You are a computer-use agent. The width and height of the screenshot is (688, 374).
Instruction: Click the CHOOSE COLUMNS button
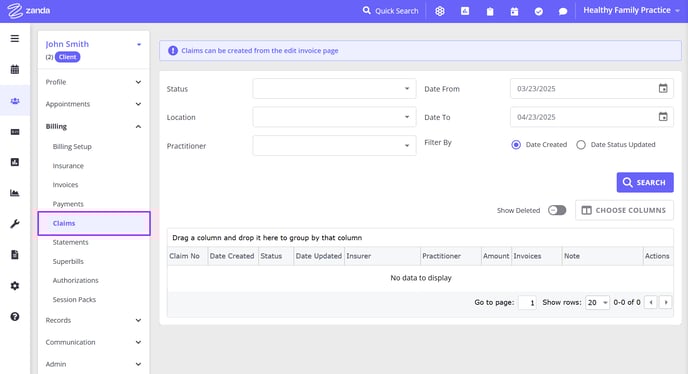[x=624, y=210]
